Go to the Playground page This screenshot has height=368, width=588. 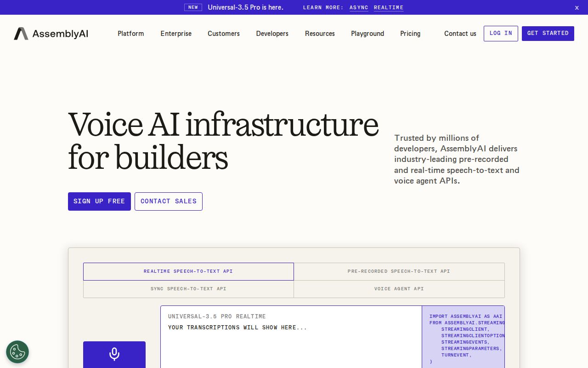click(367, 34)
